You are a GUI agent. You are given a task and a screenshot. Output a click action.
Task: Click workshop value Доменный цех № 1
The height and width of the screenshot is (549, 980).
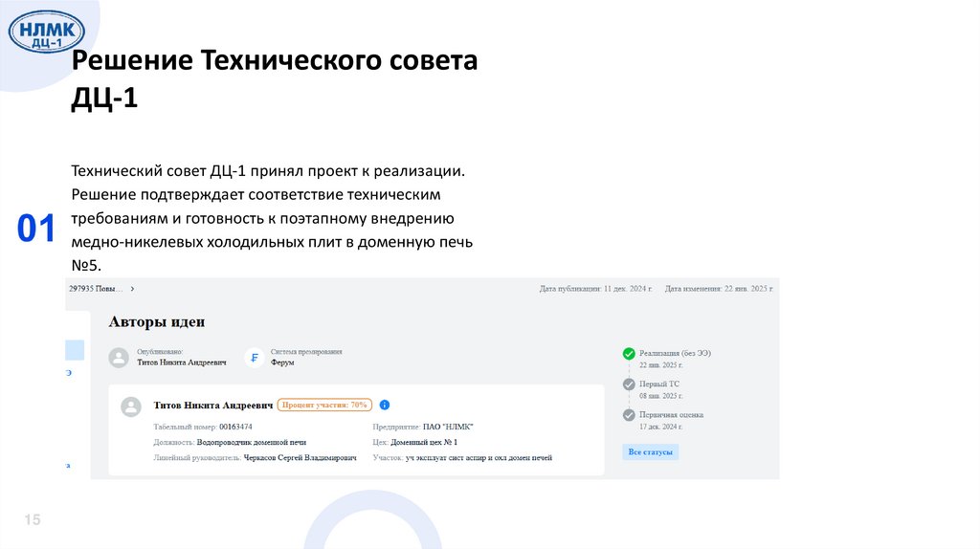coord(424,442)
